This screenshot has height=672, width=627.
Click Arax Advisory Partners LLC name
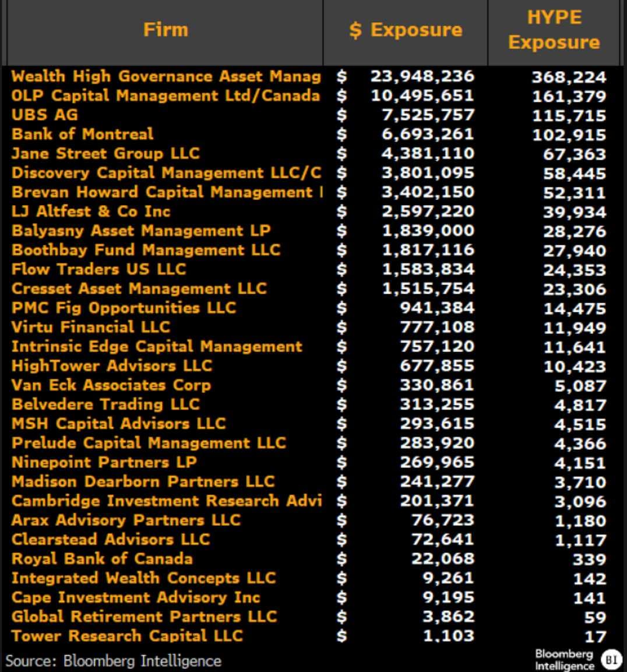126,520
